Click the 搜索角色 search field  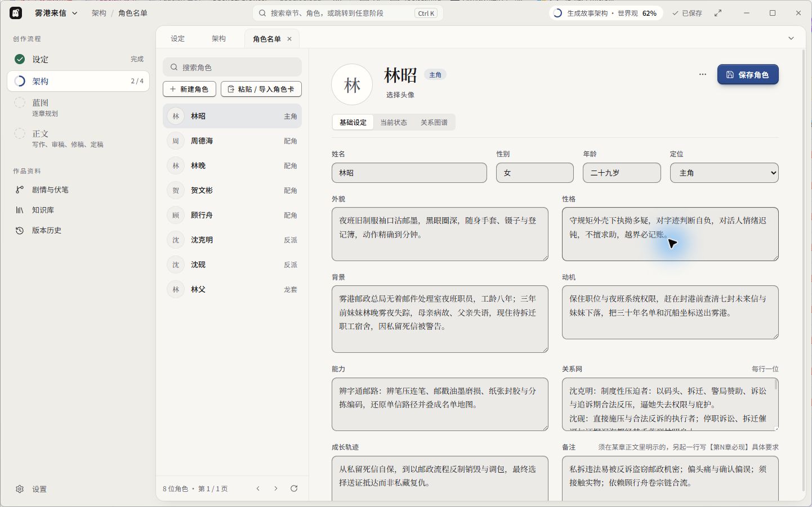(x=232, y=67)
